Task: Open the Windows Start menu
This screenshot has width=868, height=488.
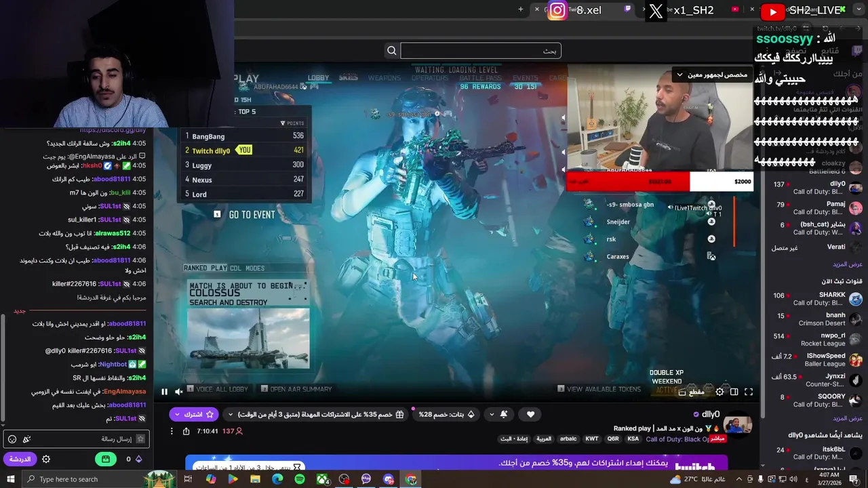Action: pyautogui.click(x=11, y=479)
